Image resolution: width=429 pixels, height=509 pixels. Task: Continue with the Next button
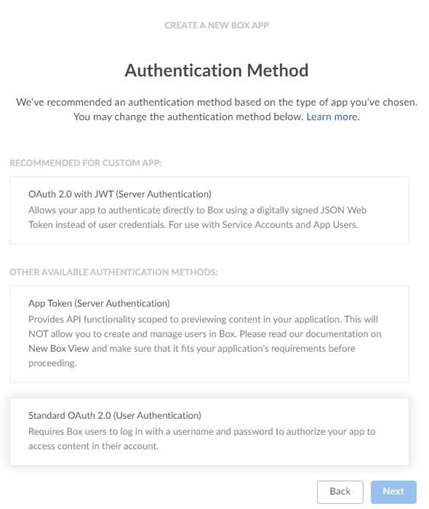click(x=393, y=491)
